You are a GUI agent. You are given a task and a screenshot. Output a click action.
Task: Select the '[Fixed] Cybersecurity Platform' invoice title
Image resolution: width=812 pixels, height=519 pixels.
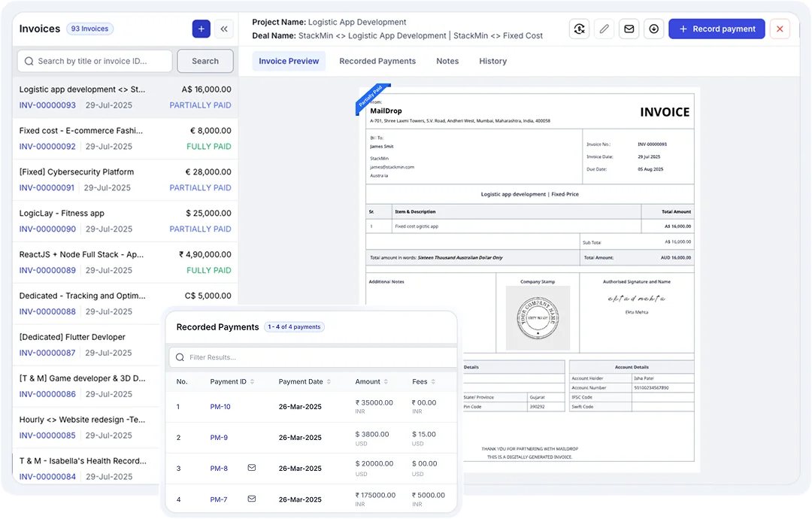pyautogui.click(x=76, y=172)
